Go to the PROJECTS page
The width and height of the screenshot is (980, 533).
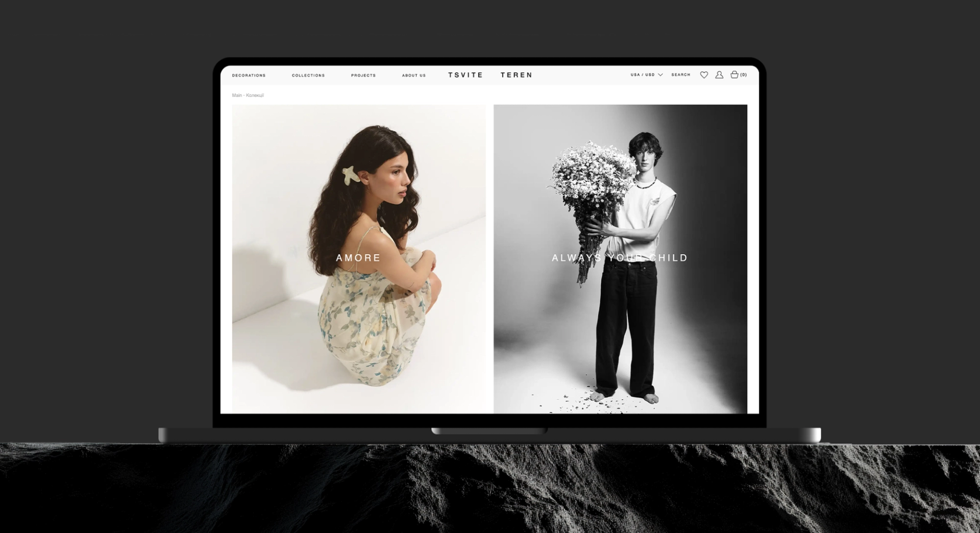click(363, 76)
